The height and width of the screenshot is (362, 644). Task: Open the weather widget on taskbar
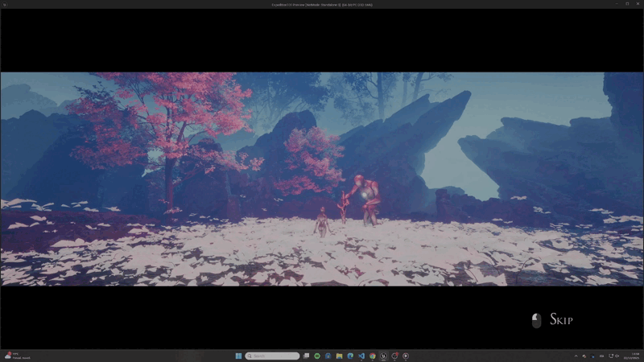pyautogui.click(x=16, y=356)
